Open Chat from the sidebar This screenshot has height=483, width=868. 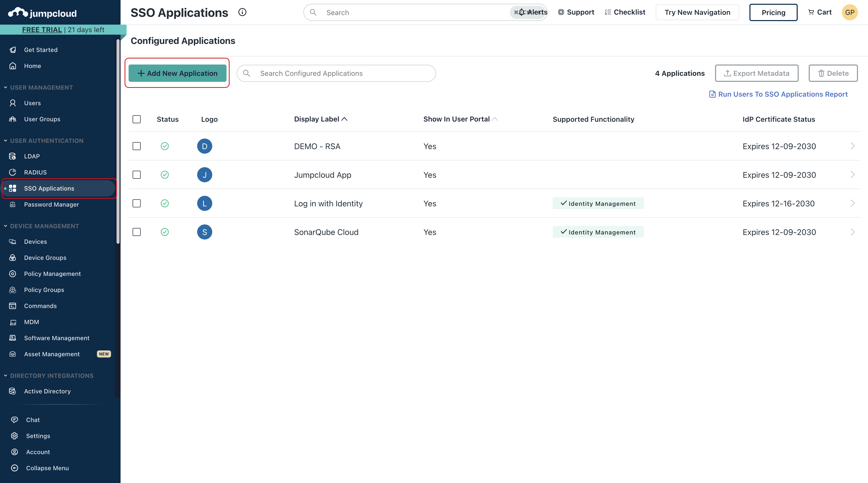click(x=33, y=420)
